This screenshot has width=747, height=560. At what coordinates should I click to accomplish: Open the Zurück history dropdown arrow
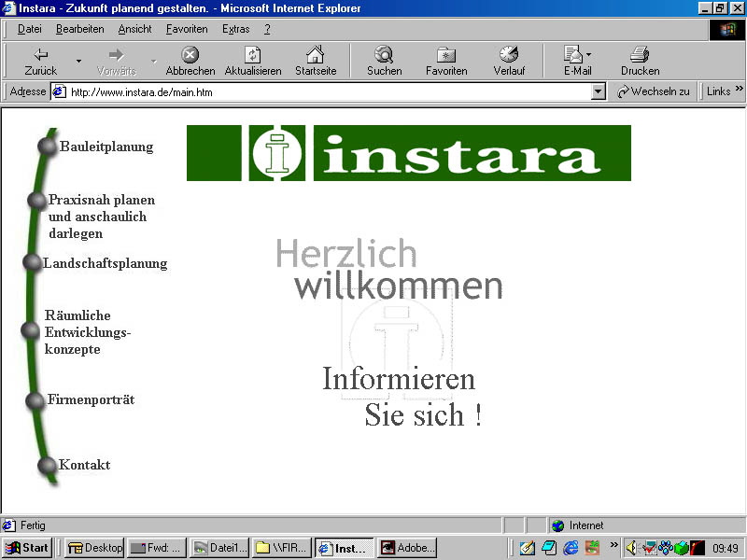pyautogui.click(x=78, y=62)
